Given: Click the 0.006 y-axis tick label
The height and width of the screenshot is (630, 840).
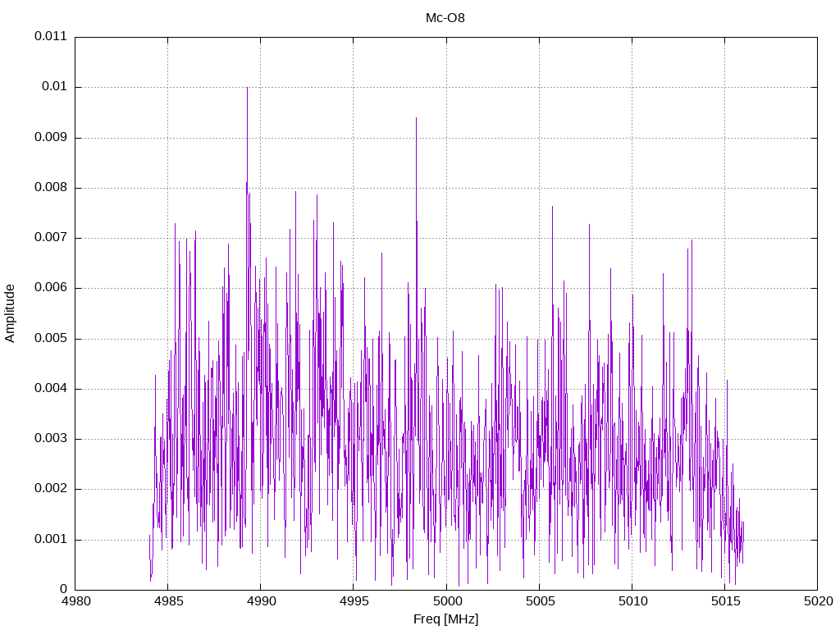Looking at the screenshot, I should coord(51,288).
